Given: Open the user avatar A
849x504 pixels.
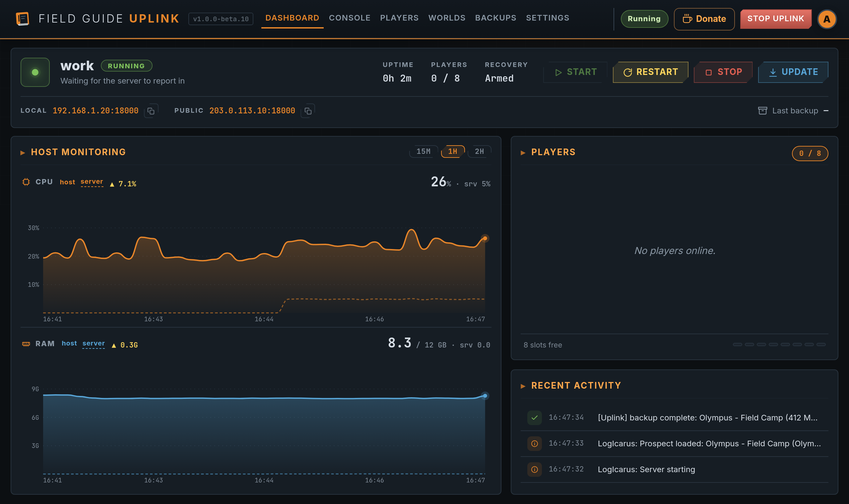Looking at the screenshot, I should (826, 19).
